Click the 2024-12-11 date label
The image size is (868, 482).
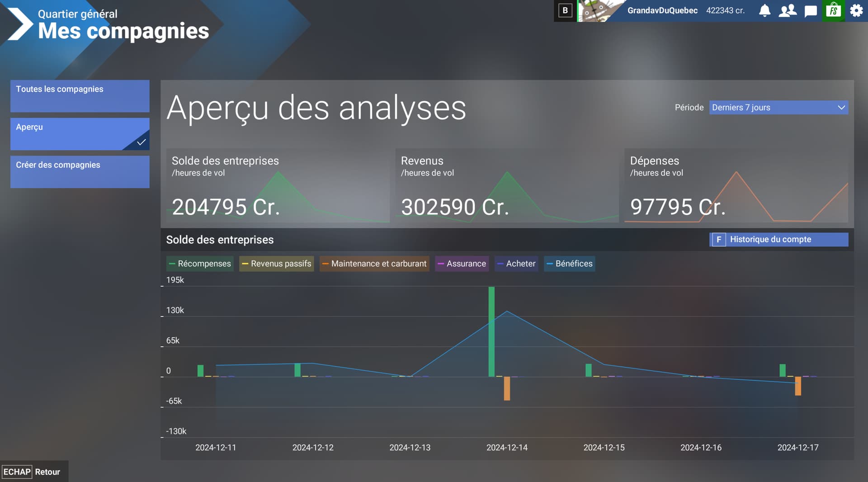point(216,448)
